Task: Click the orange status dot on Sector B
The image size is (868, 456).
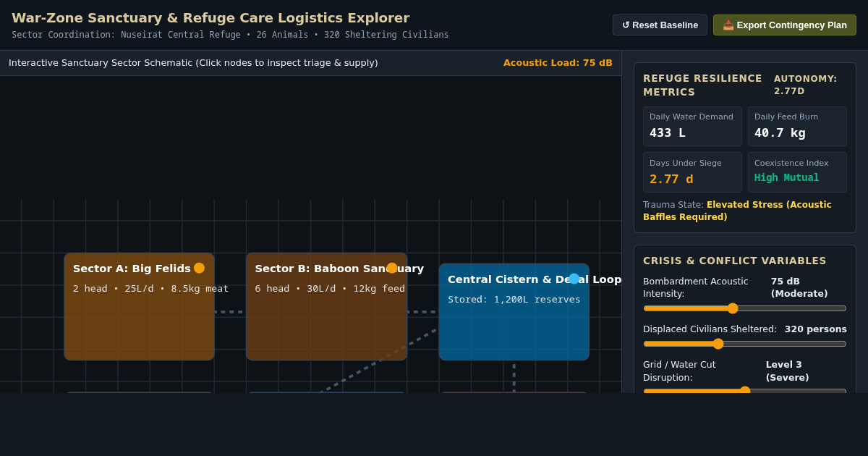Action: click(x=392, y=268)
